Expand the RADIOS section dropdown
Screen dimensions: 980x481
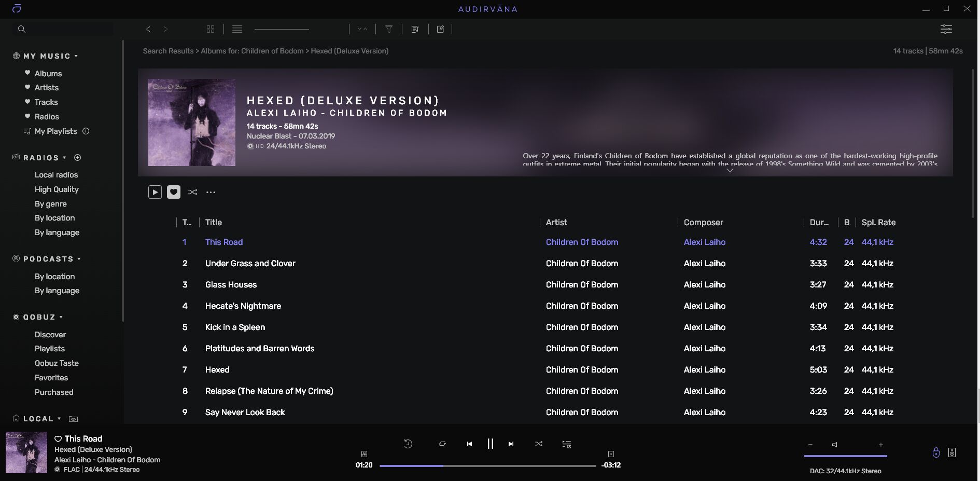pos(65,158)
